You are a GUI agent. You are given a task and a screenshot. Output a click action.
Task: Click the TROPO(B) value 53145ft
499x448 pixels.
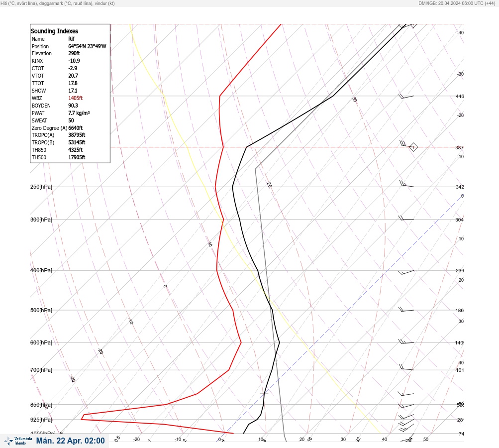click(x=77, y=142)
